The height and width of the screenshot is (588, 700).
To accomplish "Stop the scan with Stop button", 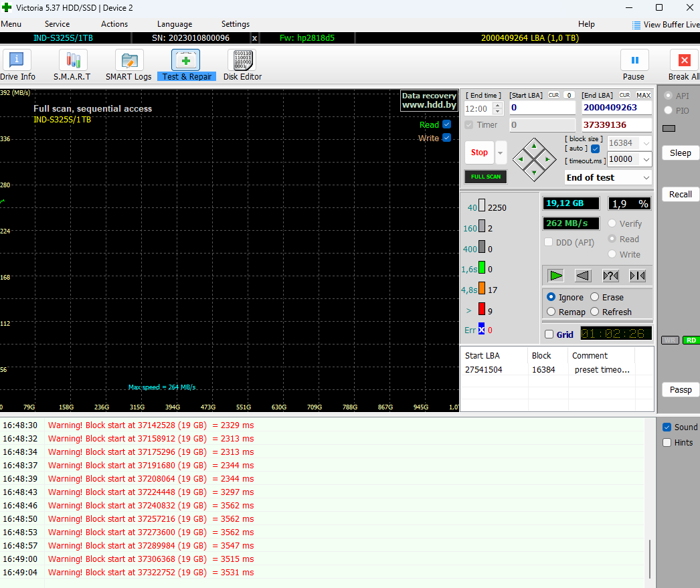I will click(x=479, y=153).
